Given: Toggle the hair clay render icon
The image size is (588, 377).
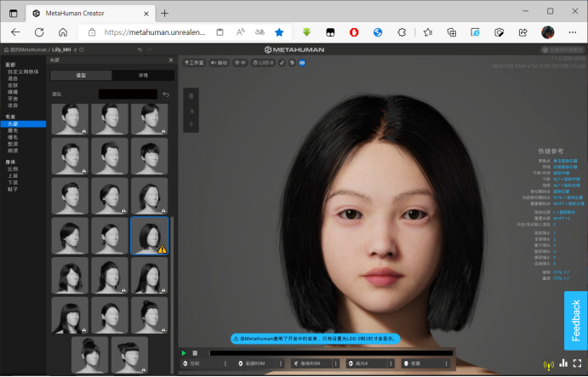Looking at the screenshot, I should [x=292, y=63].
